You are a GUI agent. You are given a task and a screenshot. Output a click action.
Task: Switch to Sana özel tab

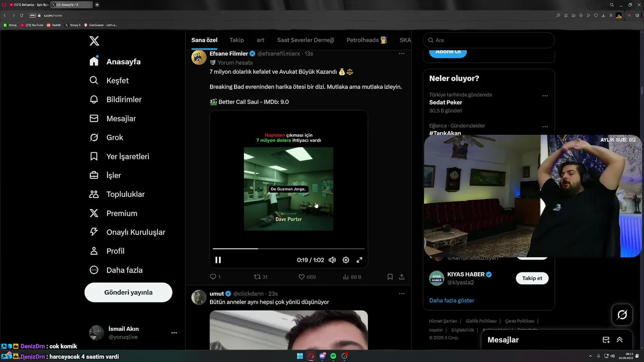(204, 40)
